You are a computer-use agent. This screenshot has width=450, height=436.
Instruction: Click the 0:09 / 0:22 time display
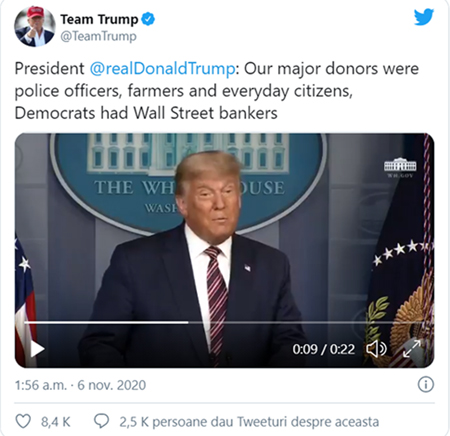pos(323,349)
